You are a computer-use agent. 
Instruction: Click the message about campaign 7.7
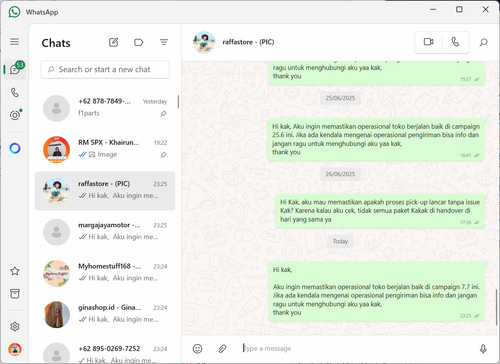pyautogui.click(x=376, y=291)
